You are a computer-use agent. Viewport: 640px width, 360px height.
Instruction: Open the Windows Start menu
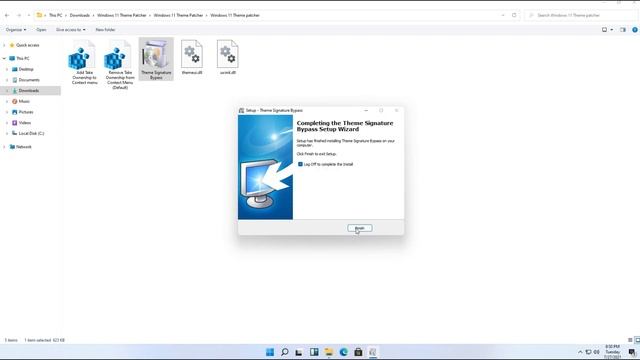click(270, 352)
